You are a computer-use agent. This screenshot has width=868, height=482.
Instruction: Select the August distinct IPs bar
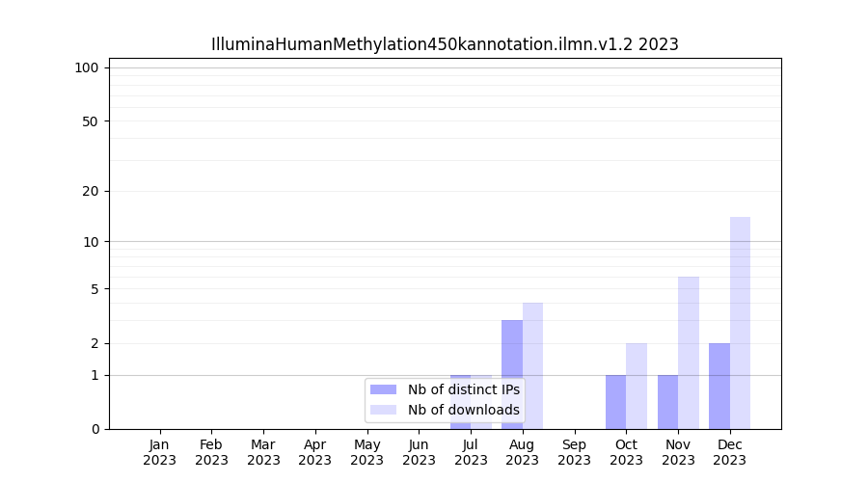[512, 374]
